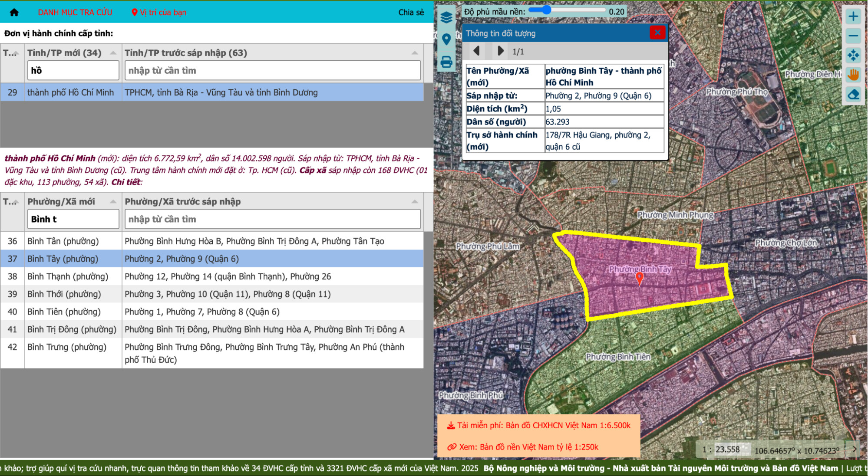The image size is (868, 476).
Task: Show previous object with left arrow
Action: pos(476,51)
